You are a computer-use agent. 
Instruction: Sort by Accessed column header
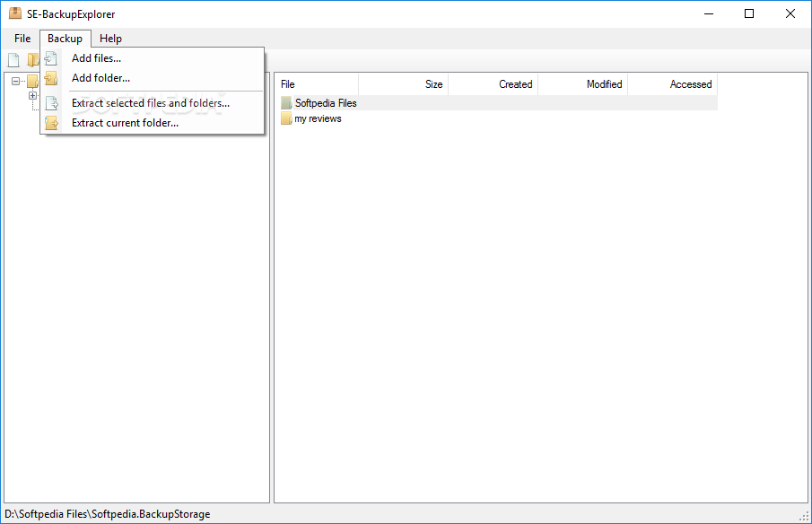pyautogui.click(x=672, y=83)
